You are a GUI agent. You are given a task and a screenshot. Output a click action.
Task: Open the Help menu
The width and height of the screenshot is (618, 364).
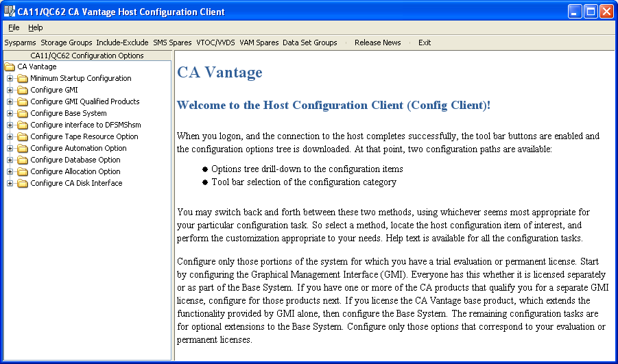36,27
